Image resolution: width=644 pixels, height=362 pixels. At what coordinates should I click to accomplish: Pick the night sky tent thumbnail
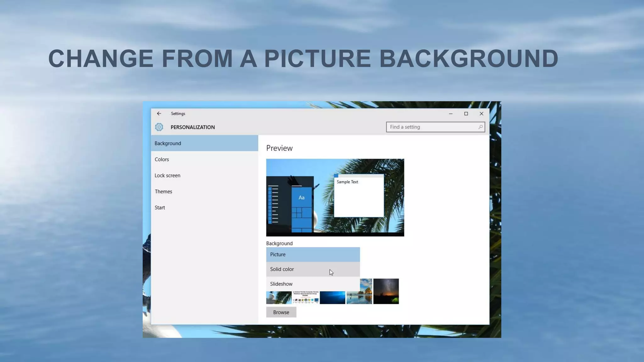[386, 291]
